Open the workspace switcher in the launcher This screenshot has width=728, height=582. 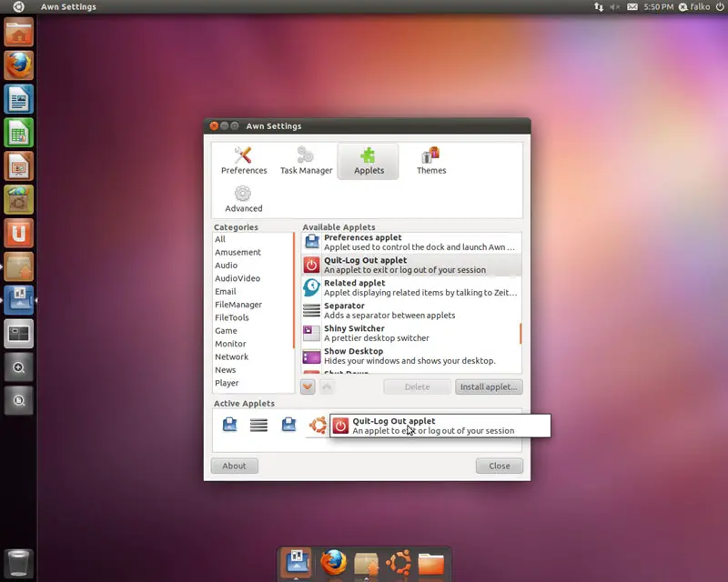pyautogui.click(x=18, y=334)
